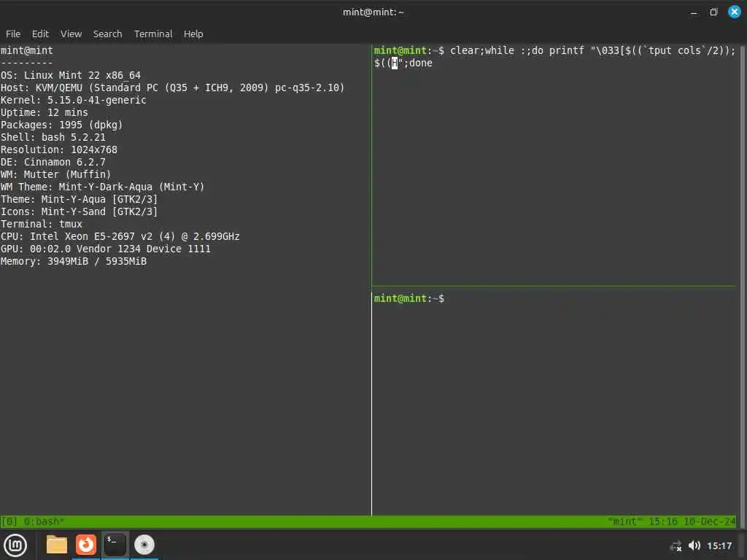Minimize the mint@mint terminal window

[x=694, y=12]
